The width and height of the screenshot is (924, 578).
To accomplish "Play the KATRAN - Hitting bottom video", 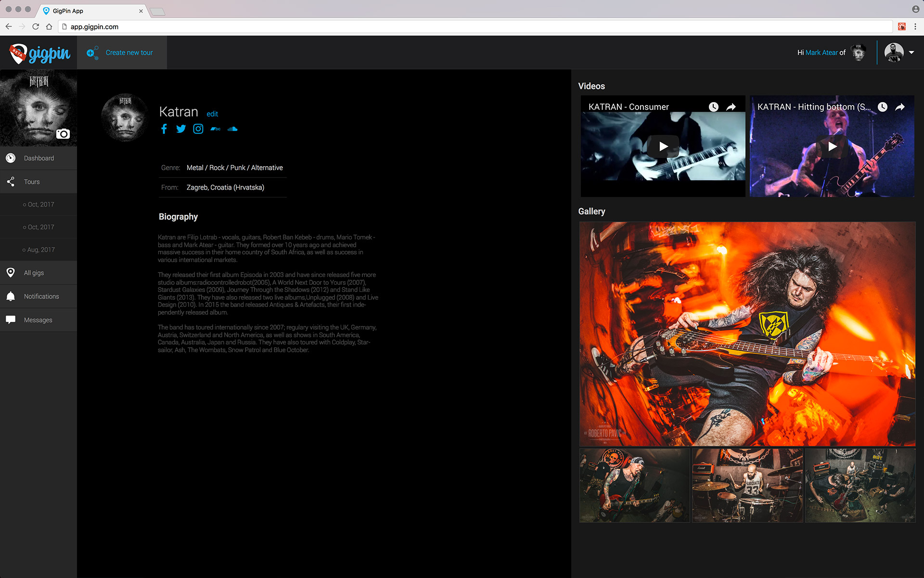I will (x=832, y=146).
